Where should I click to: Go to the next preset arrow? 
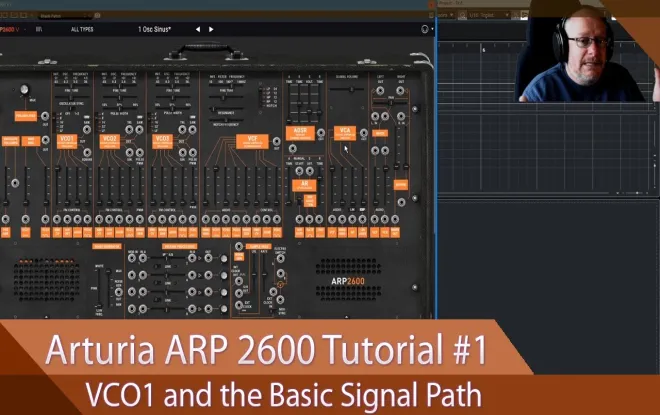coord(211,29)
